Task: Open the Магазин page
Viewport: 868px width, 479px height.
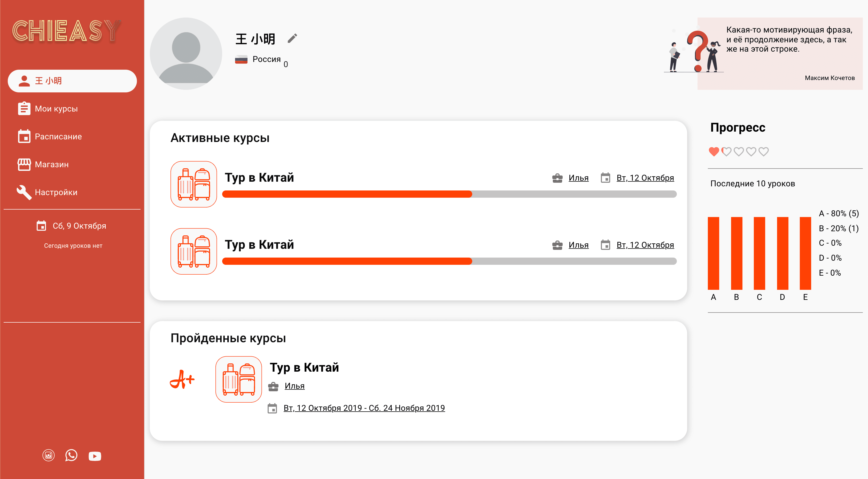Action: (x=52, y=165)
